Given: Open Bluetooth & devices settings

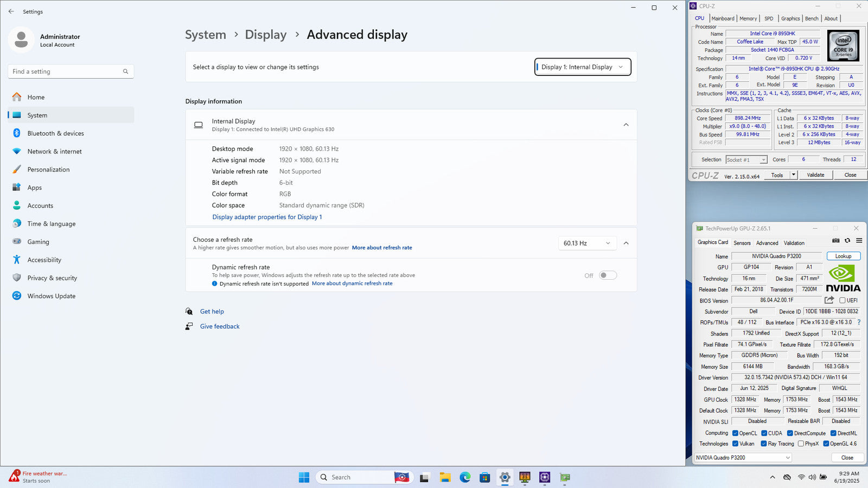Looking at the screenshot, I should point(55,133).
